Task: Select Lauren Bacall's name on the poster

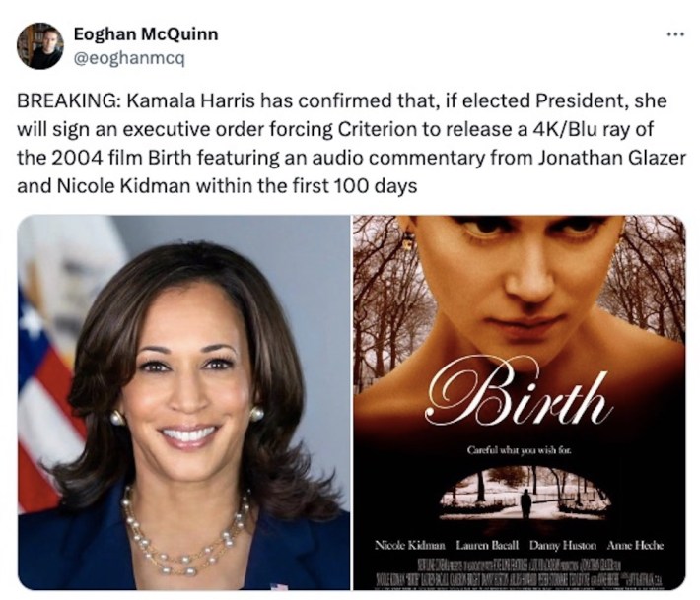Action: click(486, 545)
